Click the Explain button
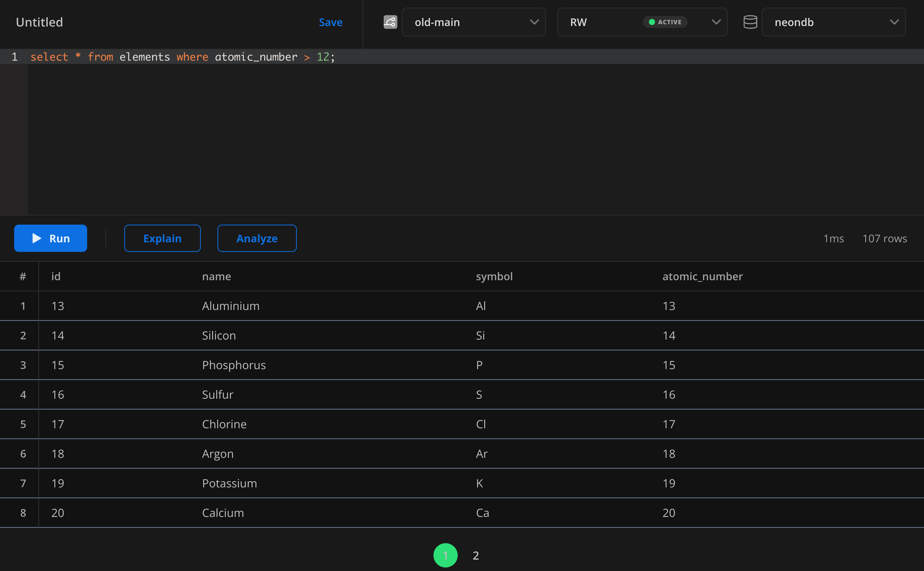 [162, 238]
